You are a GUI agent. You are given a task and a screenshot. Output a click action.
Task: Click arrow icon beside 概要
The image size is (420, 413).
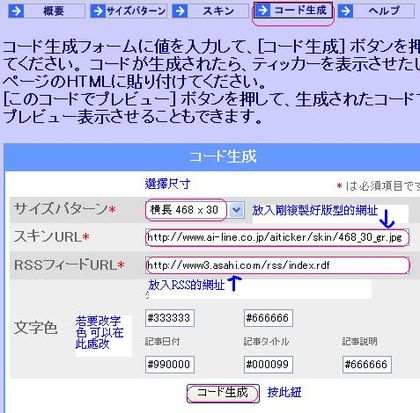tap(16, 11)
